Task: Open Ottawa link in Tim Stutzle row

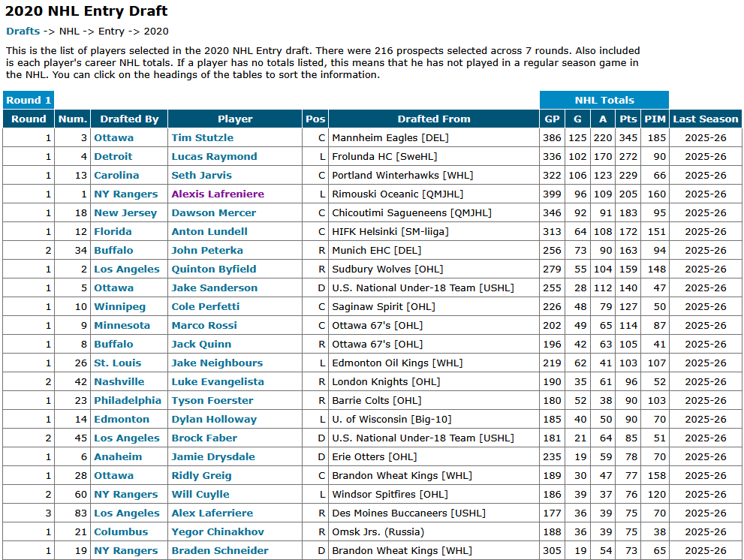Action: point(113,137)
